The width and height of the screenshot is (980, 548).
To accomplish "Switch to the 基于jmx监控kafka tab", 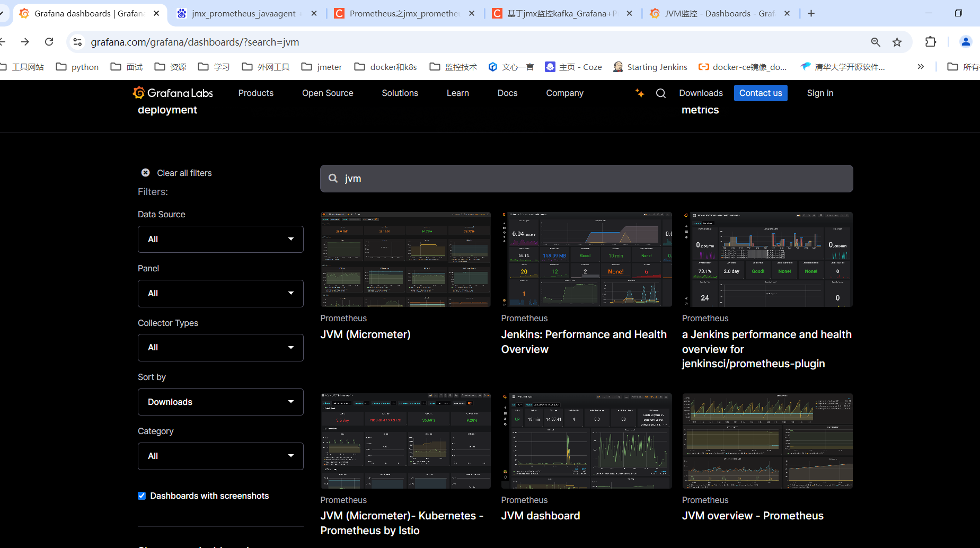I will [562, 13].
